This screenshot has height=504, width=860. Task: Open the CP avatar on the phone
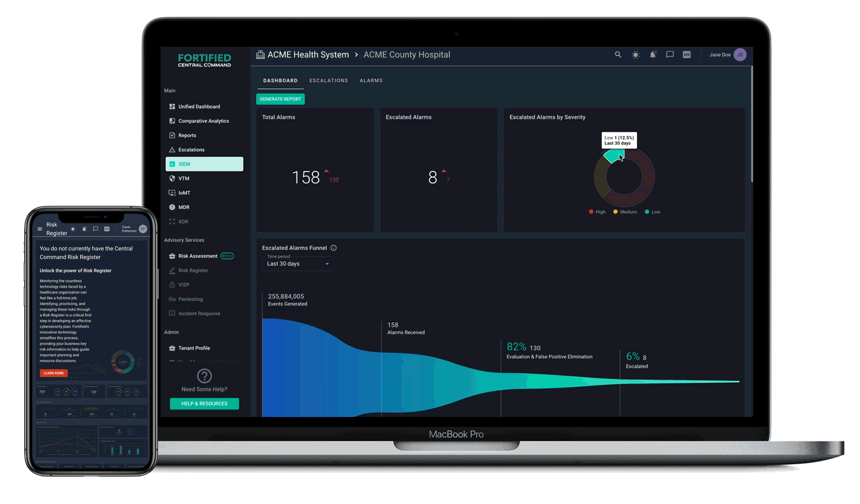coord(143,229)
